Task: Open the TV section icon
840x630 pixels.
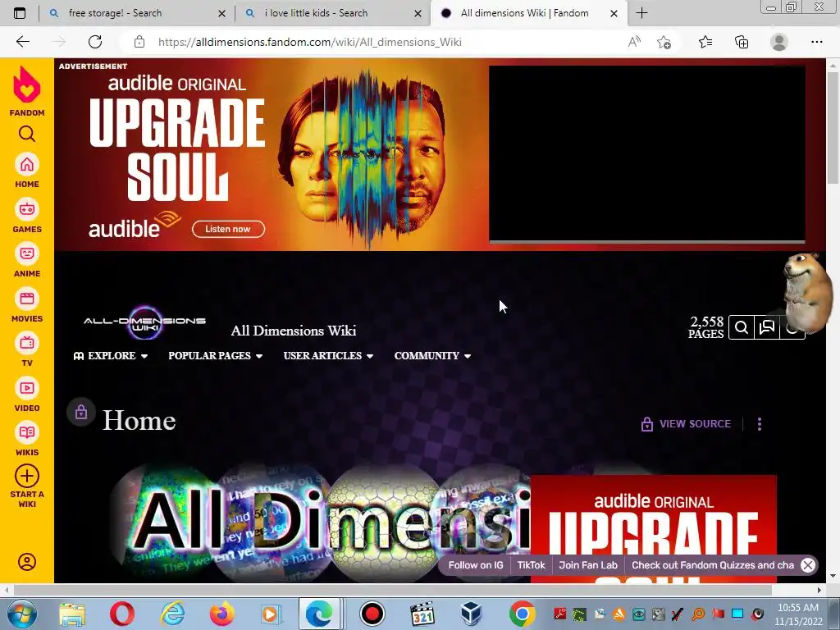Action: pyautogui.click(x=27, y=343)
